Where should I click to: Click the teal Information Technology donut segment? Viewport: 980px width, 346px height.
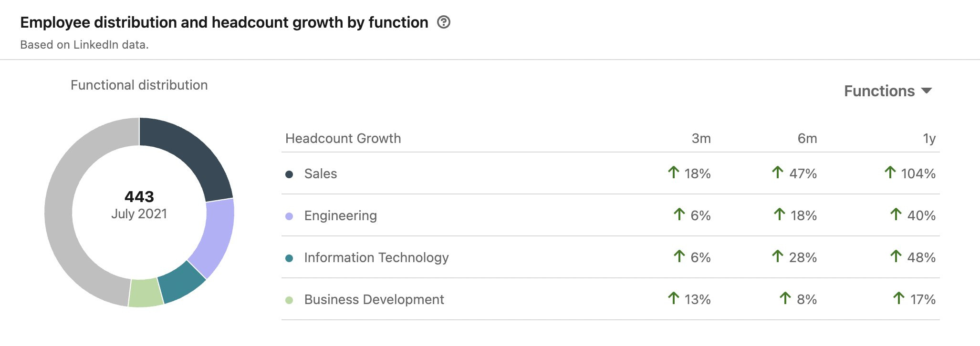pos(182,282)
